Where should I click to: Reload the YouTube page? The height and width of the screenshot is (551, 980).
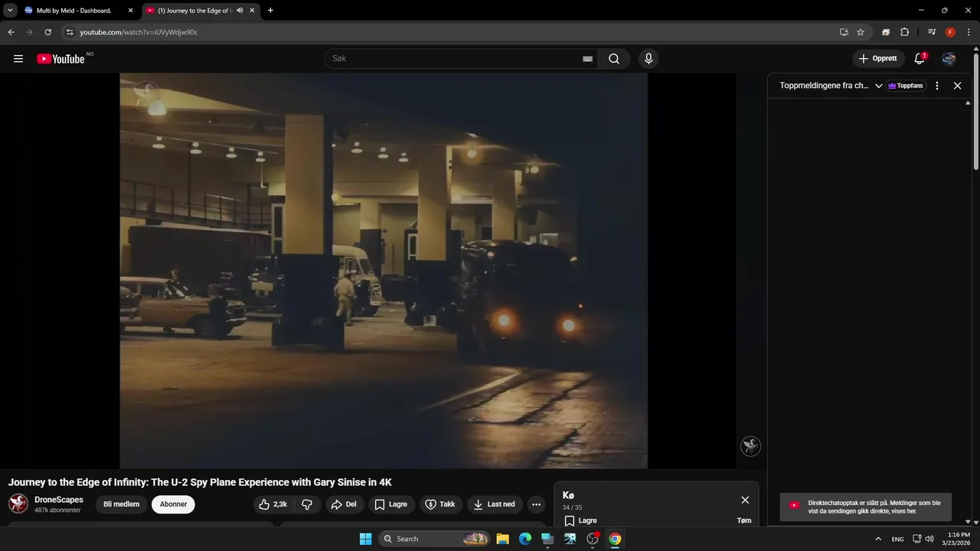coord(47,32)
